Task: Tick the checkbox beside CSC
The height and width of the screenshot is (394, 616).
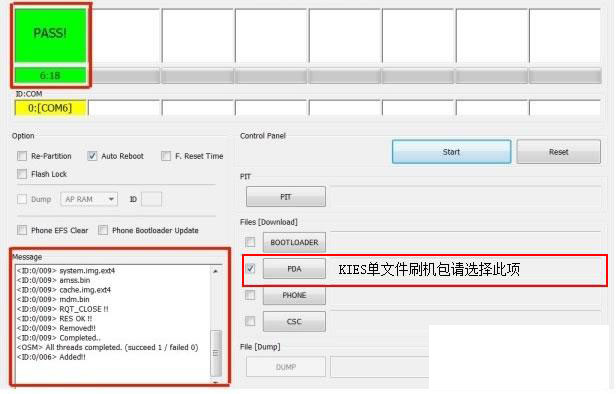Action: tap(250, 321)
